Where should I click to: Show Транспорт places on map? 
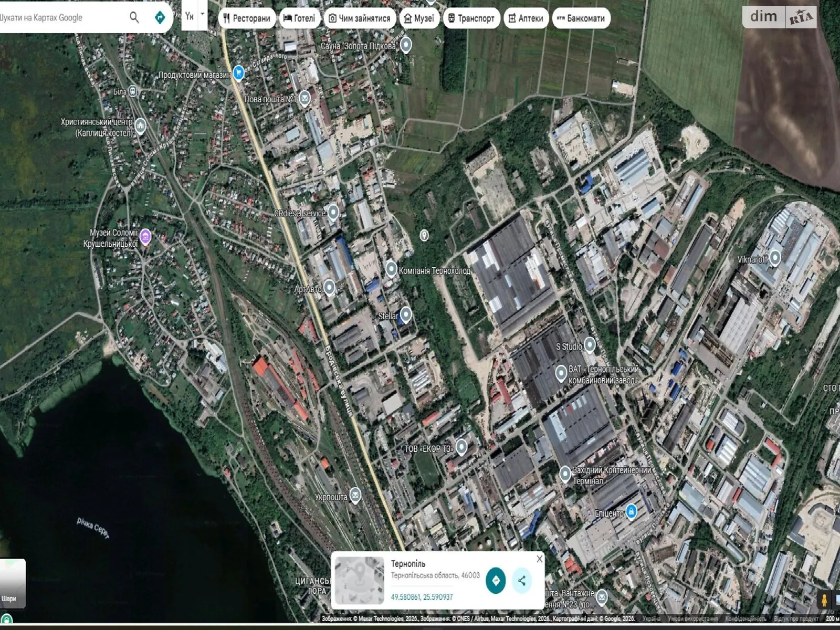(x=471, y=18)
